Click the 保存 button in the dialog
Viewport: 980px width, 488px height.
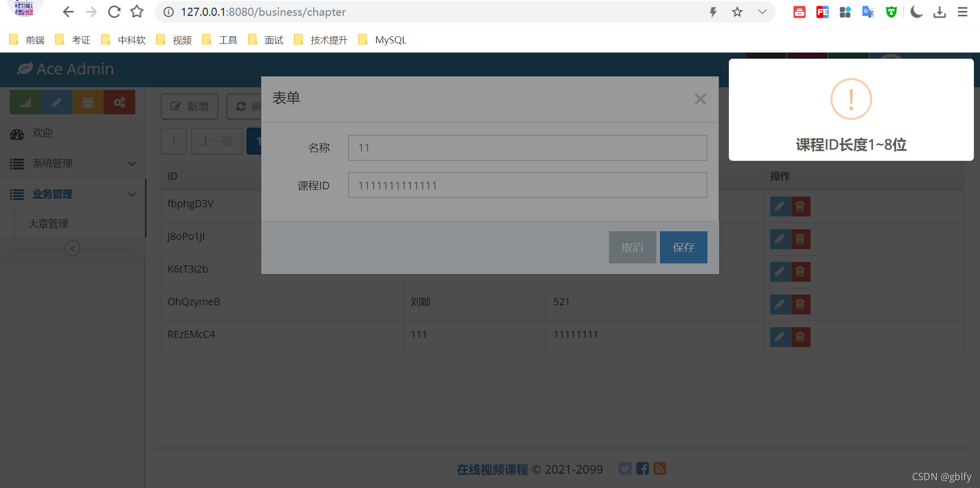(683, 247)
